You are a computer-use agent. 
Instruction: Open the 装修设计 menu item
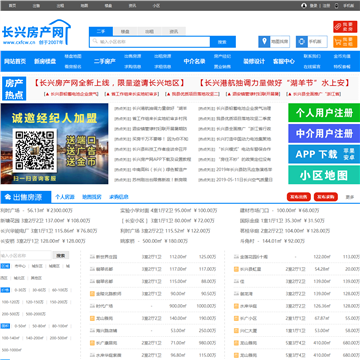click(x=254, y=61)
